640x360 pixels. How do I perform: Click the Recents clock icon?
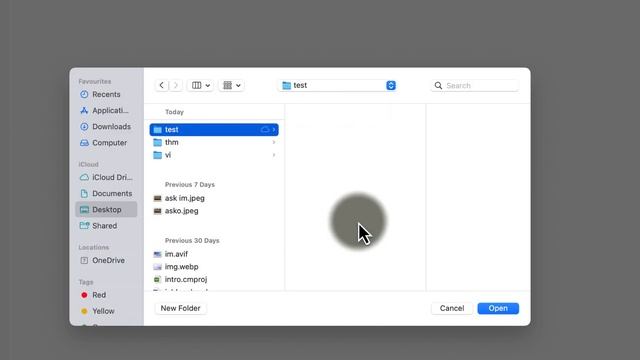[84, 94]
